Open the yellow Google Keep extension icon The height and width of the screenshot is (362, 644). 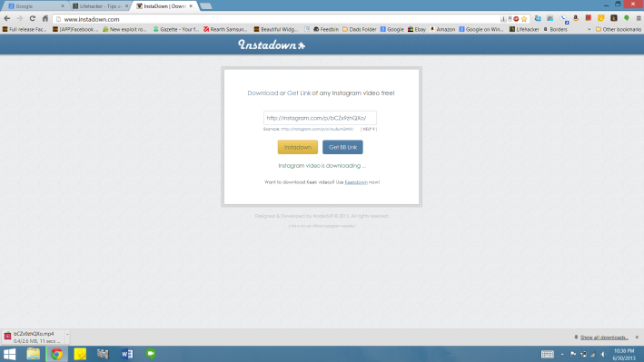pos(601,18)
